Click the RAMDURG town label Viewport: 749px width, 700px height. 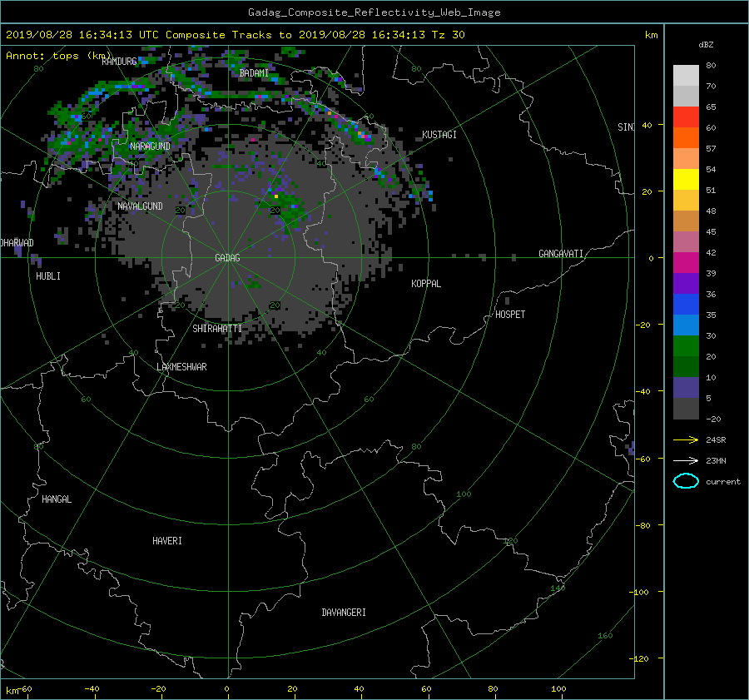click(x=119, y=61)
